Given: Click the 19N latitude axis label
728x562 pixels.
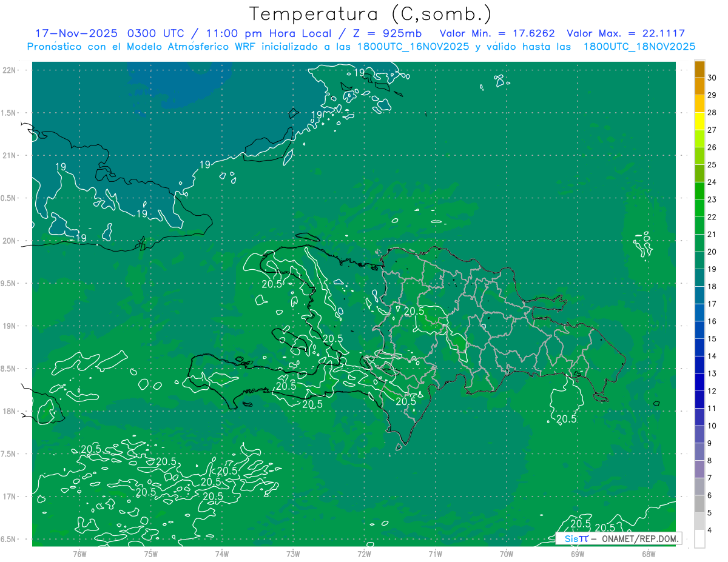Looking at the screenshot, I should [x=9, y=326].
